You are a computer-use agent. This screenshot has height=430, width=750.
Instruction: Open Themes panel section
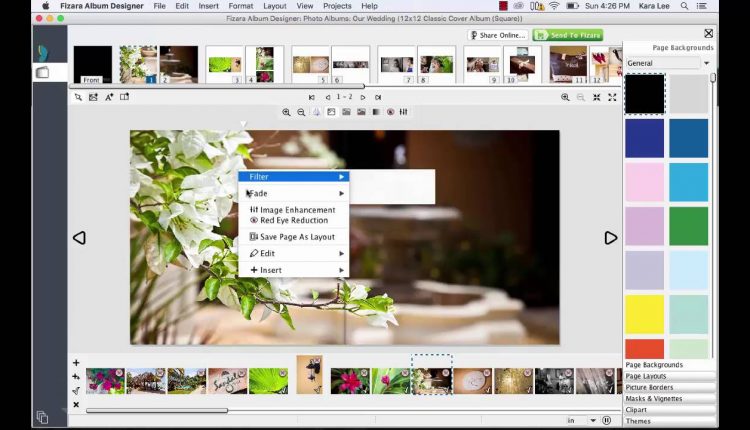[670, 421]
